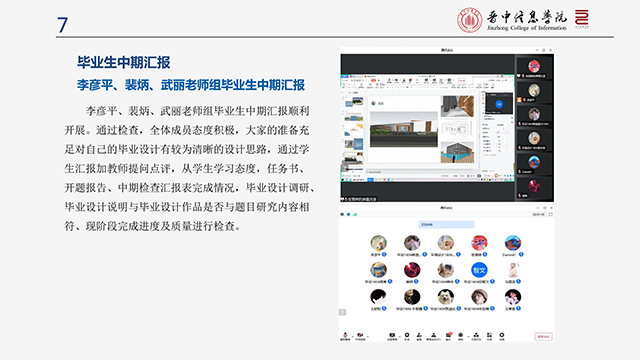Select bottom video tile in upper meeting sidebar
Image resolution: width=640 pixels, height=360 pixels.
click(534, 188)
